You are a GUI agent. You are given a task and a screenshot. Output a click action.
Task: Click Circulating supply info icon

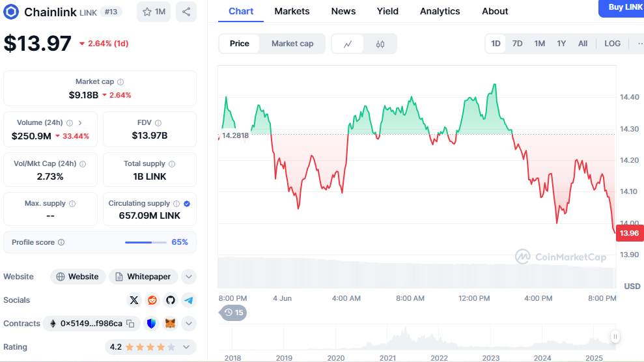pos(176,204)
